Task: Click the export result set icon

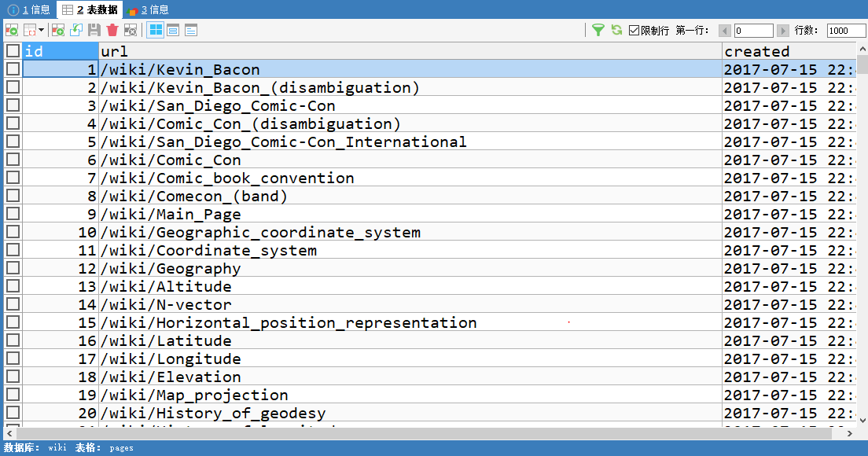Action: (x=12, y=30)
